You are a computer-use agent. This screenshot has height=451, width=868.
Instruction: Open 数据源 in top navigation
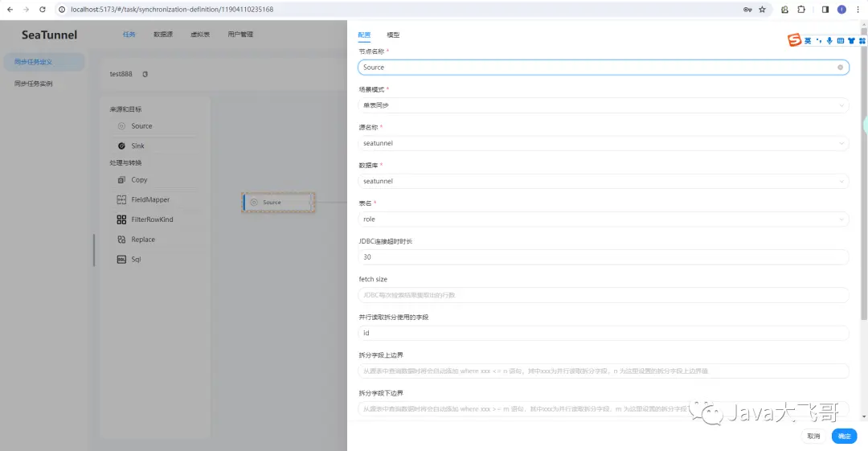[163, 35]
